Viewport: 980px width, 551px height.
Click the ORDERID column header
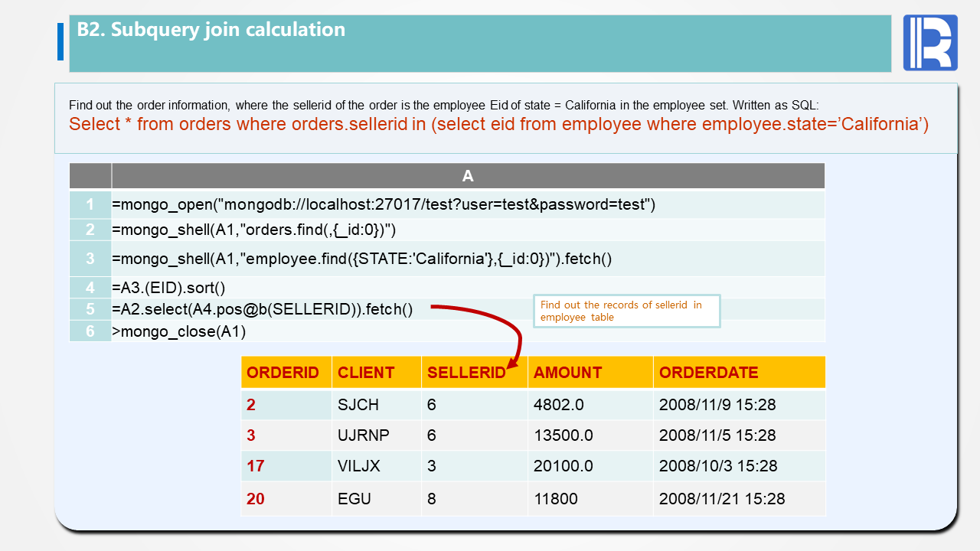tap(283, 373)
